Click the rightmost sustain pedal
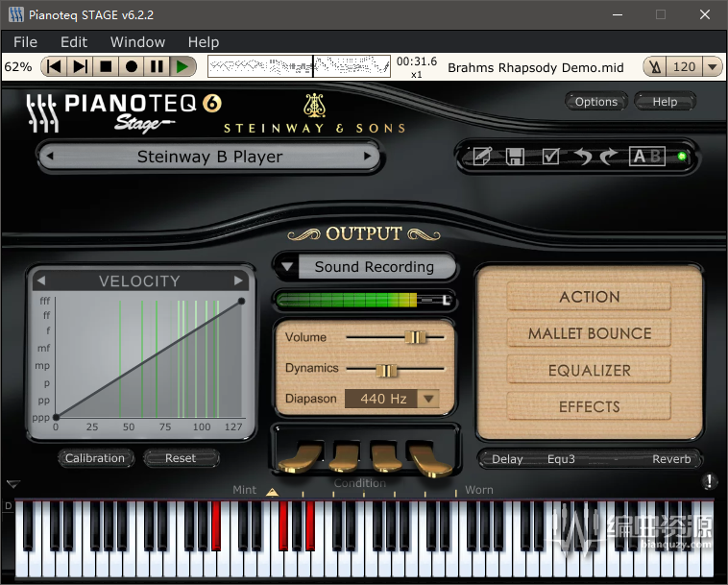The image size is (728, 585). [430, 460]
